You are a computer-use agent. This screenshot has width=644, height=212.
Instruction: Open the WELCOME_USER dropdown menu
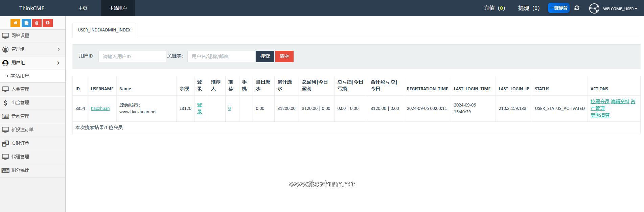point(620,8)
